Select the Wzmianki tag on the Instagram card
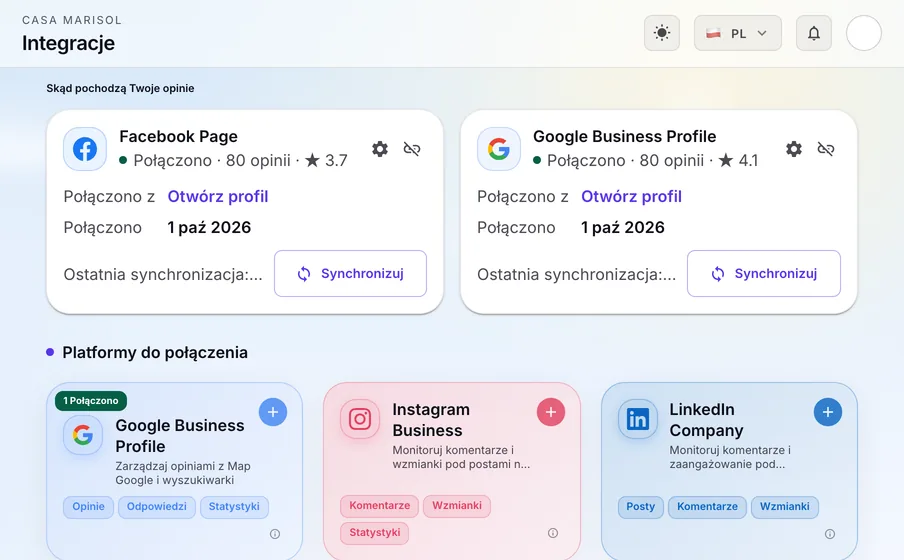904x560 pixels. point(457,505)
